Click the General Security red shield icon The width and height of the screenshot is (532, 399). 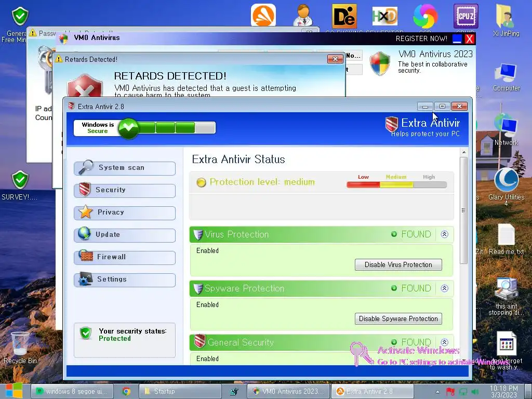[199, 341]
